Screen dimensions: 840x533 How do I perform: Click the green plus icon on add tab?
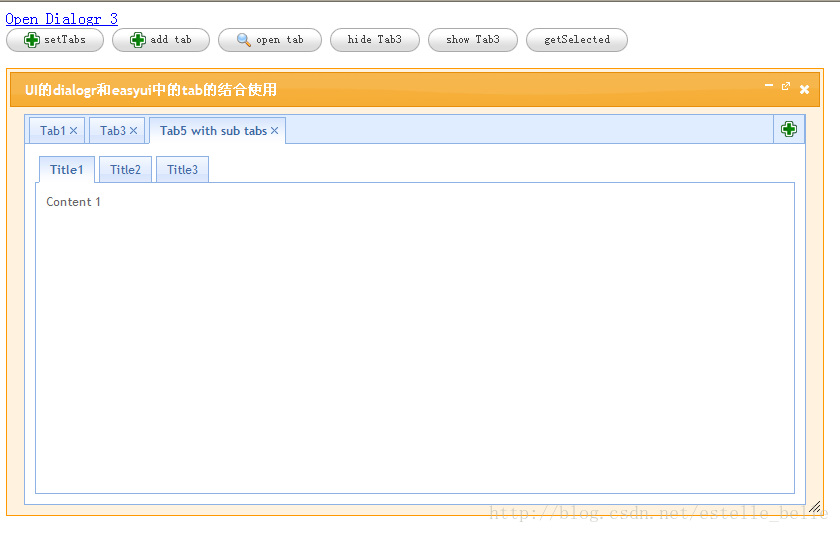click(x=138, y=40)
